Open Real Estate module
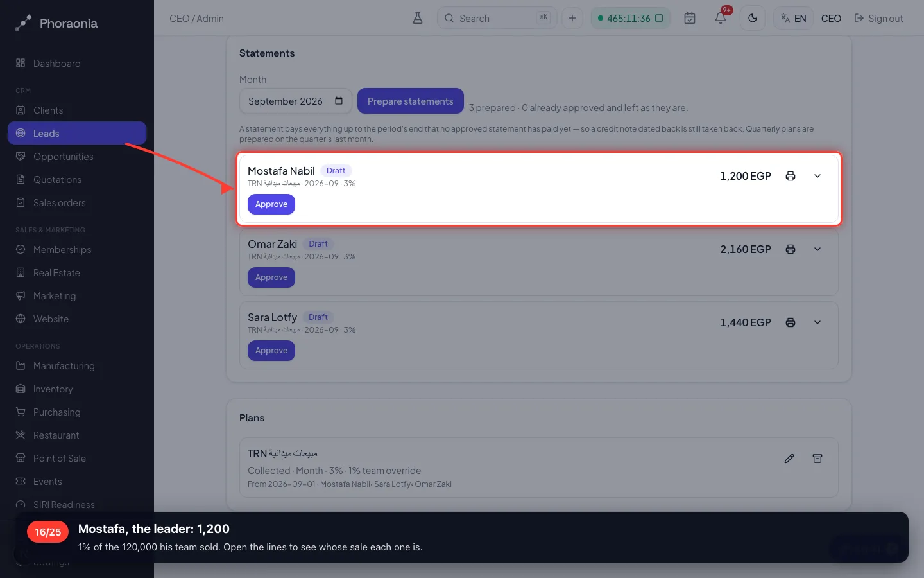 (77, 272)
